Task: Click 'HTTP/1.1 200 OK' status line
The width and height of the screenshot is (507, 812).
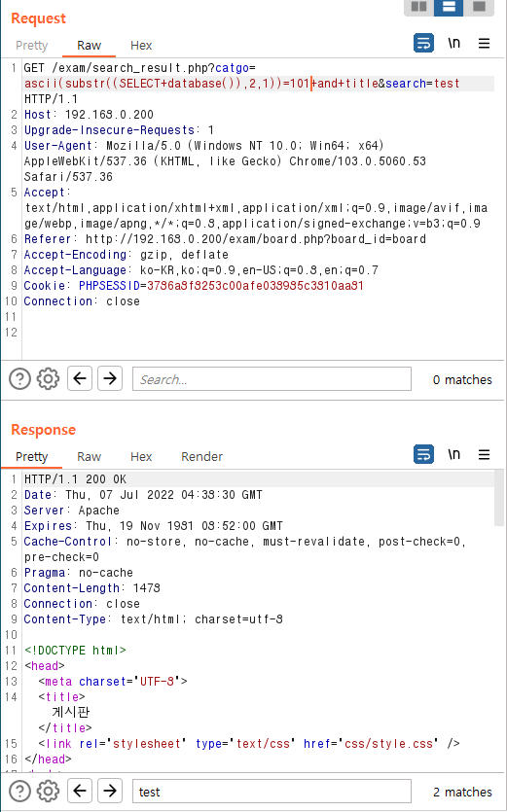Action: 75,479
